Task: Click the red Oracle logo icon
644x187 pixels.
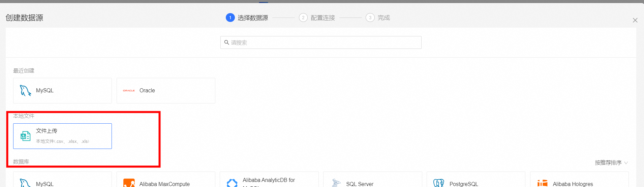Action: click(x=129, y=91)
